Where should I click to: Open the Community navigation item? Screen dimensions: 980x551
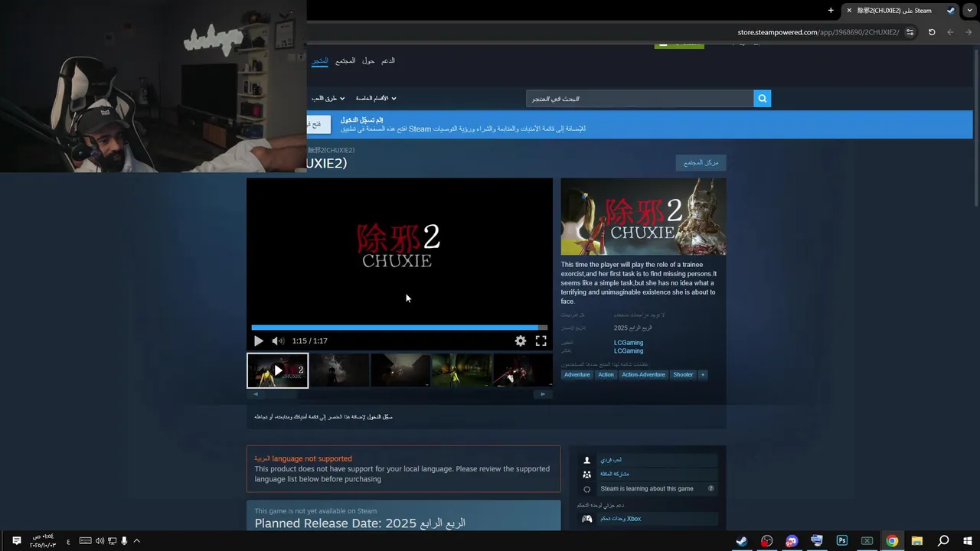[x=345, y=60]
